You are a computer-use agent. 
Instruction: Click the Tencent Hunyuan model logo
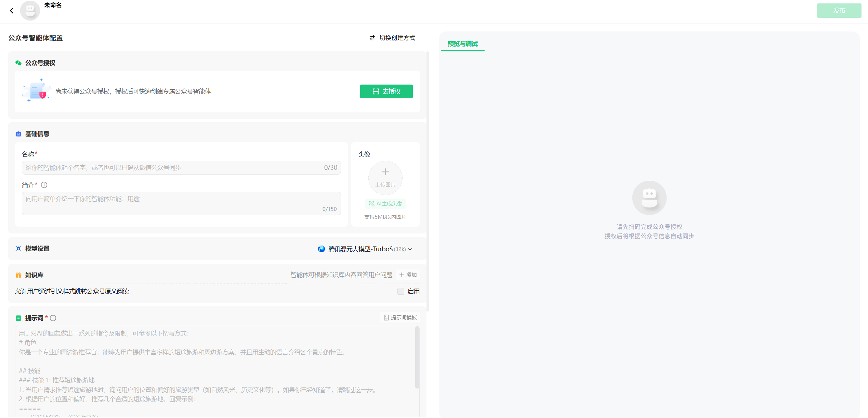click(321, 249)
